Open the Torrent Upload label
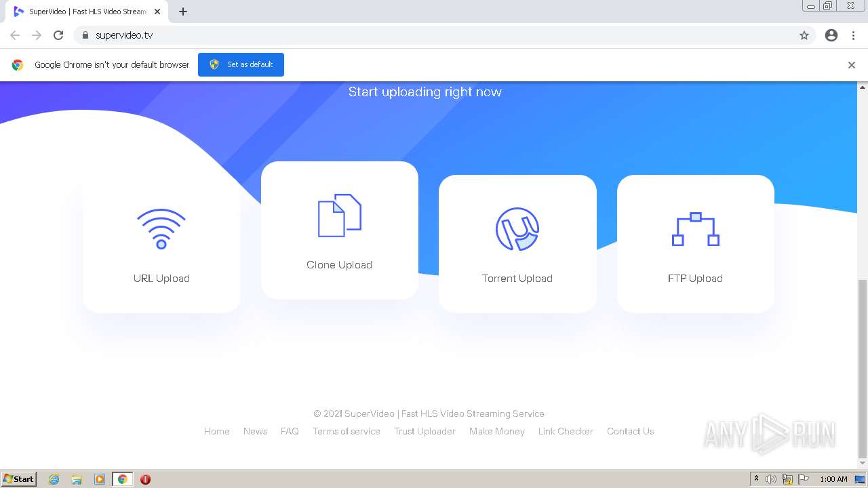Viewport: 868px width, 488px height. pyautogui.click(x=517, y=279)
